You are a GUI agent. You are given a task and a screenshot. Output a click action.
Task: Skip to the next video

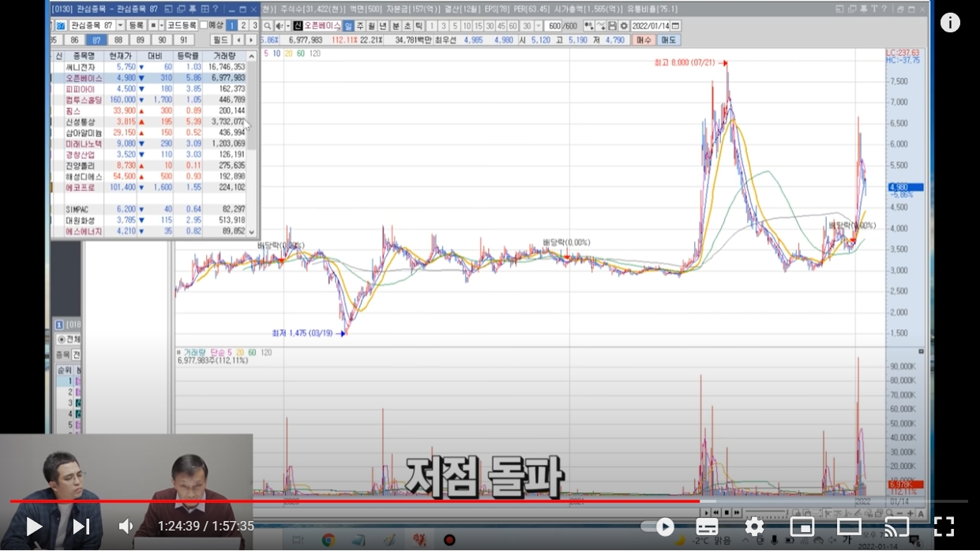81,527
